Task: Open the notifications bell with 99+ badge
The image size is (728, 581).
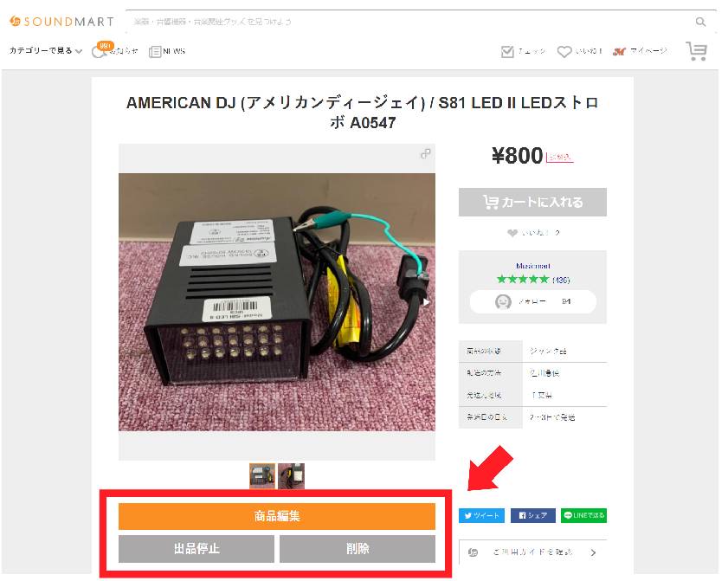Action: [98, 51]
